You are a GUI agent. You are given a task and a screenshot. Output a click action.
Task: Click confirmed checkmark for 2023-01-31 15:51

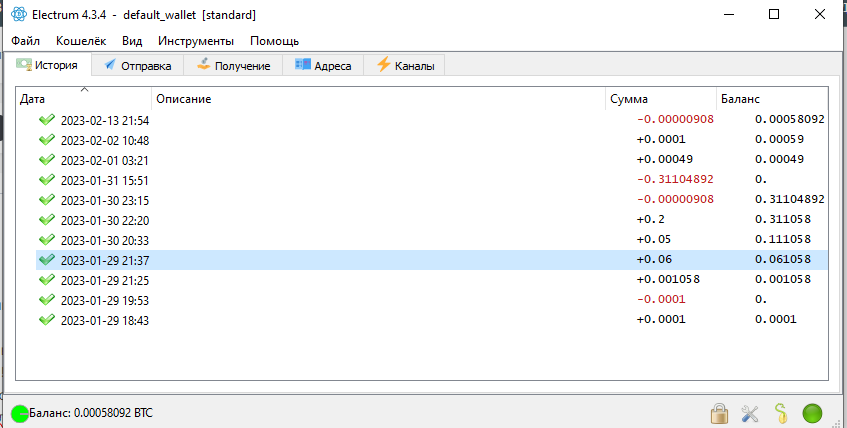click(x=47, y=179)
